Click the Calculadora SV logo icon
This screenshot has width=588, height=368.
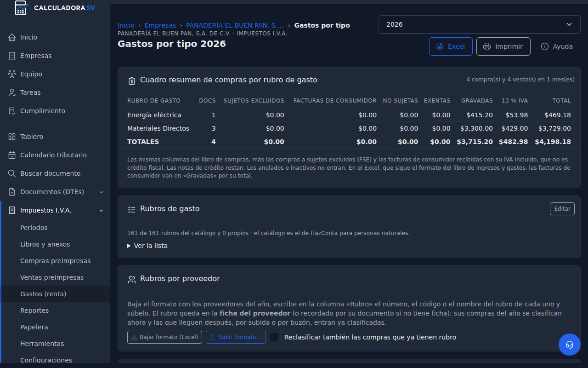coord(21,8)
